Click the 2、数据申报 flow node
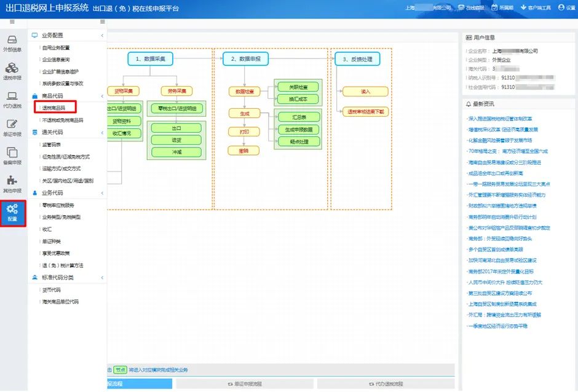 click(245, 59)
